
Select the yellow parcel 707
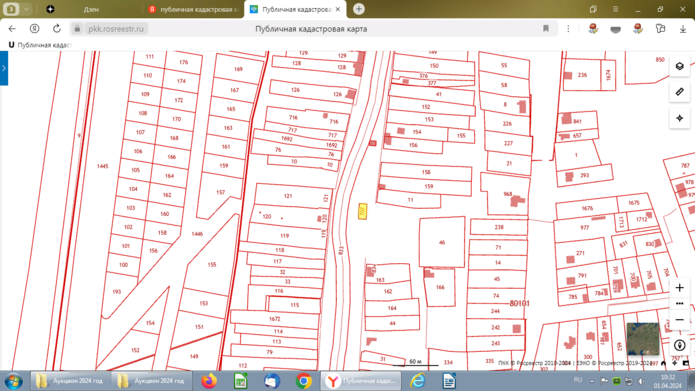363,211
